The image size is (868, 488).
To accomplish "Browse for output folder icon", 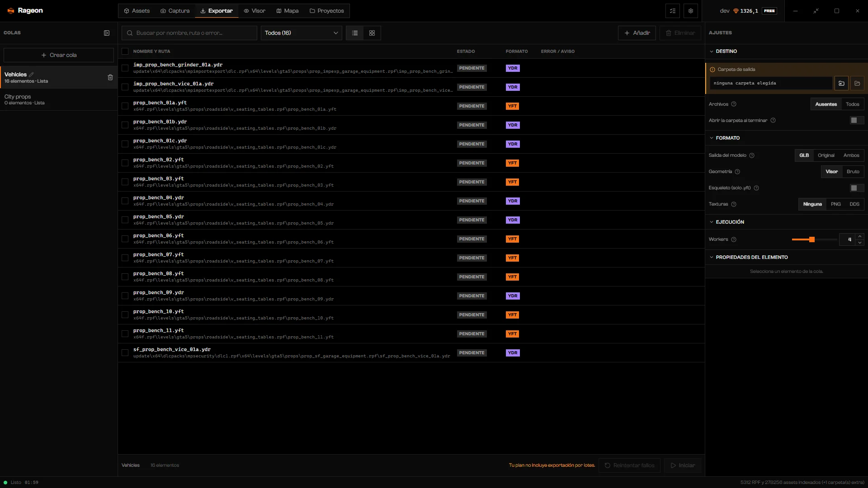I will tap(841, 83).
